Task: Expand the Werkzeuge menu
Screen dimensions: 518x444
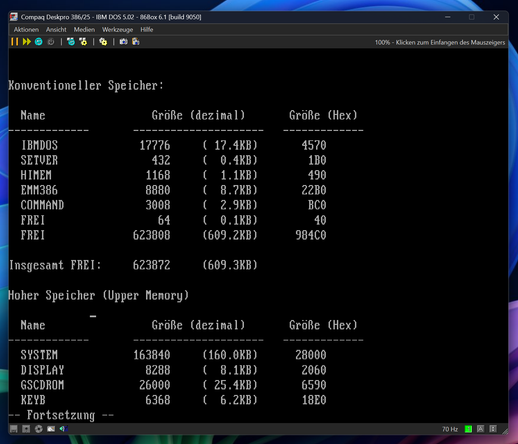Action: [x=117, y=30]
